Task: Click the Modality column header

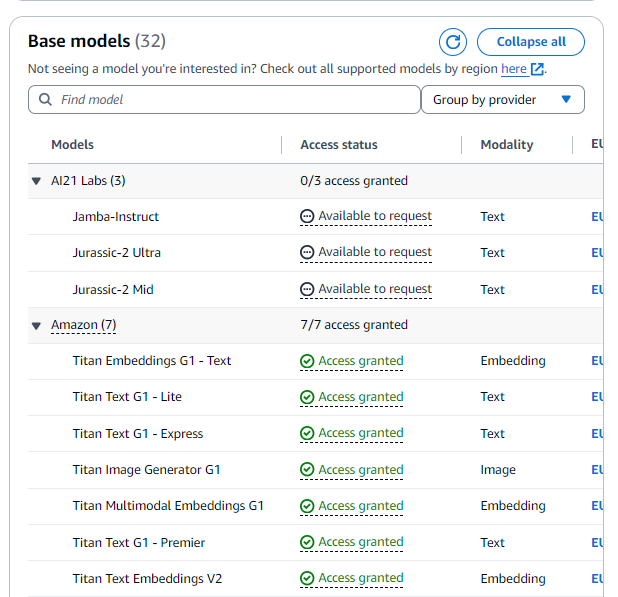Action: (507, 145)
